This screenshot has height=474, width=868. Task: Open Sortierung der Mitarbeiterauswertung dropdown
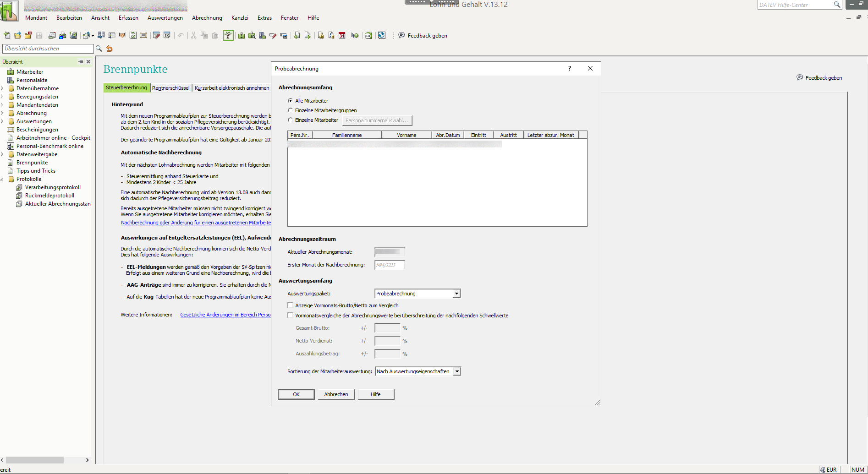coord(457,371)
